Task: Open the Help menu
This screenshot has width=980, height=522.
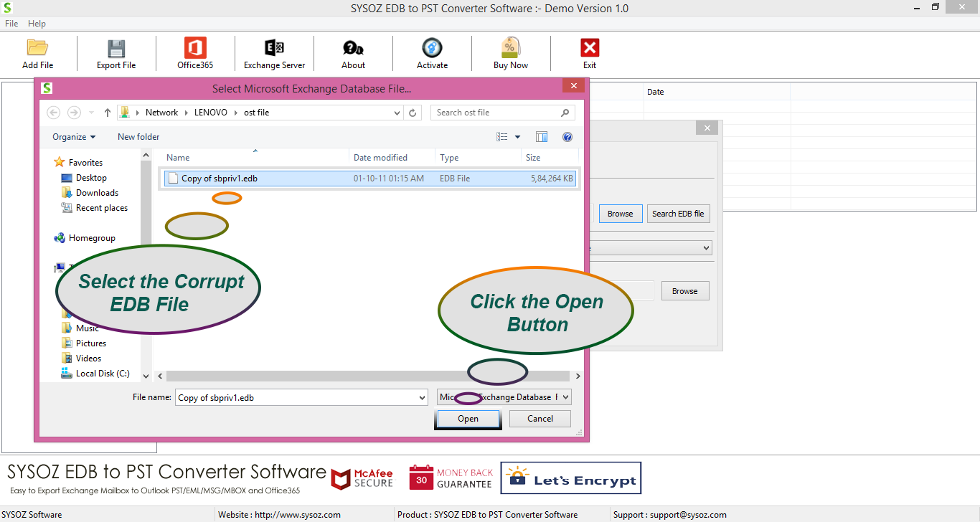Action: pos(37,24)
